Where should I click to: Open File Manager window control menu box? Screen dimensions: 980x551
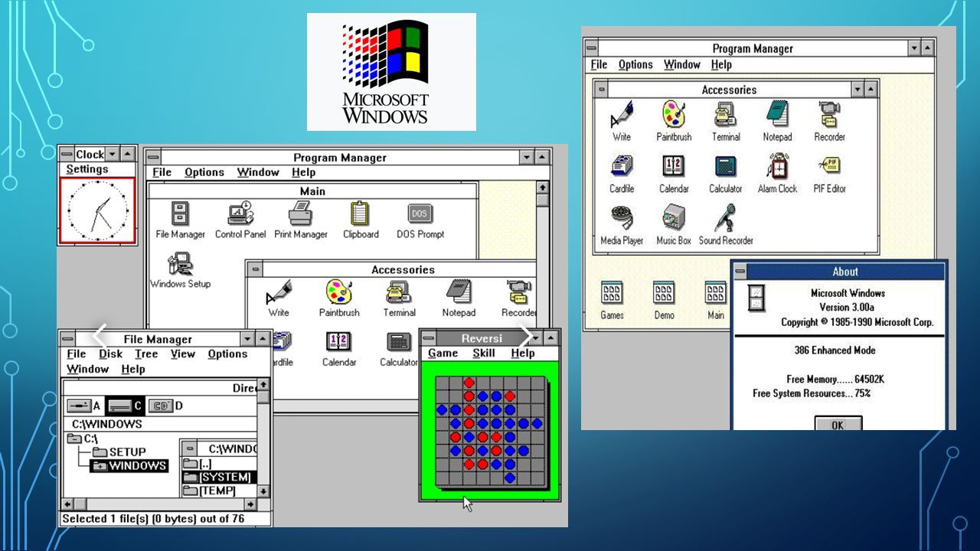tap(67, 339)
